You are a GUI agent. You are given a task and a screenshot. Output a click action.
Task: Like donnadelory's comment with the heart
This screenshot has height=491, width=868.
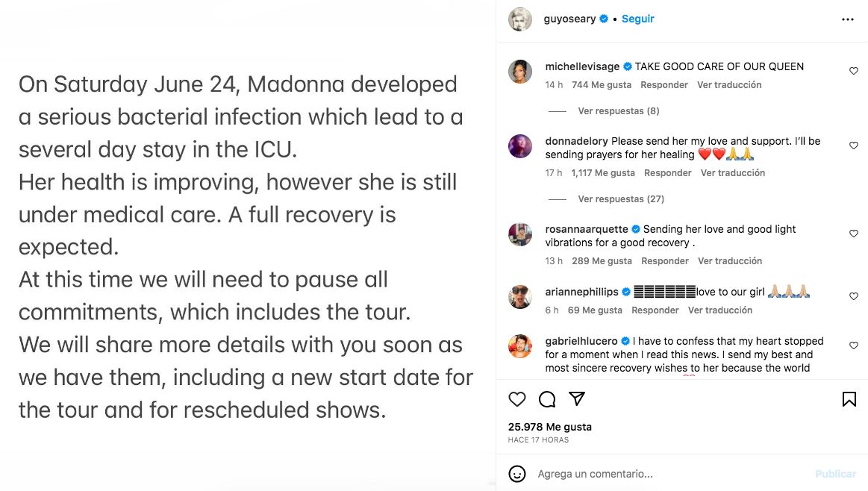[x=854, y=146]
